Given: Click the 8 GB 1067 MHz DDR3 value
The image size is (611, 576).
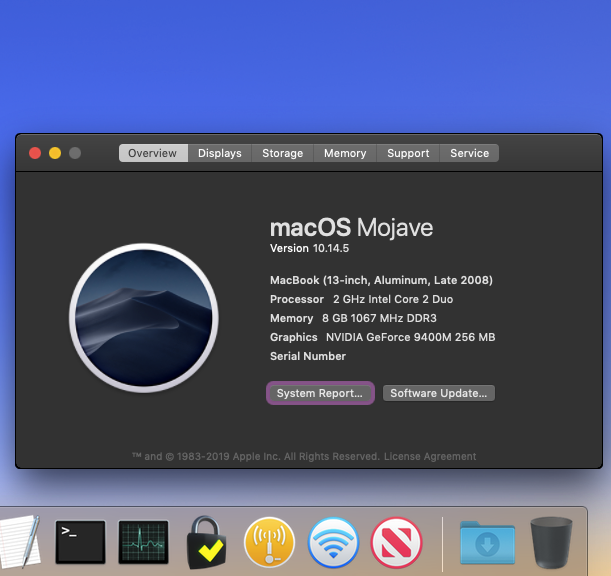Looking at the screenshot, I should 379,318.
